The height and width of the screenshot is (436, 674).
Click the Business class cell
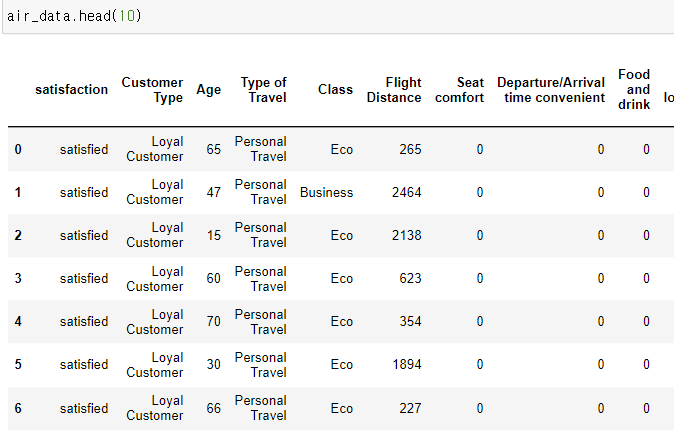pyautogui.click(x=326, y=193)
